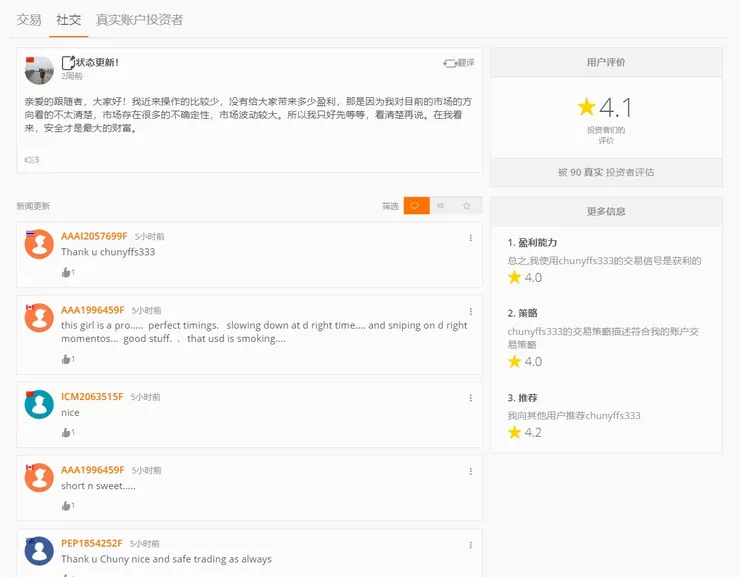
Task: Click '被 90 真实 投资者评估' bar
Action: pyautogui.click(x=606, y=172)
